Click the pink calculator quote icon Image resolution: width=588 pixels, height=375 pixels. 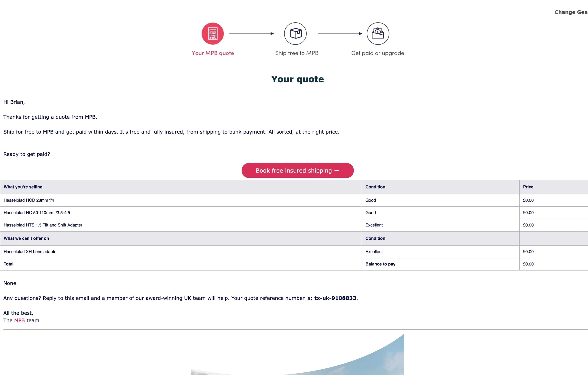[x=212, y=33]
